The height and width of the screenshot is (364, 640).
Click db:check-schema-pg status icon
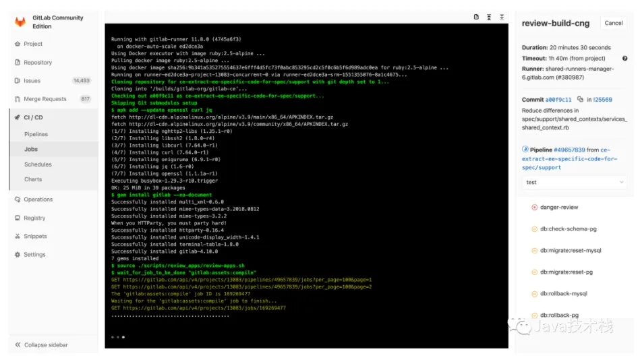pos(534,229)
